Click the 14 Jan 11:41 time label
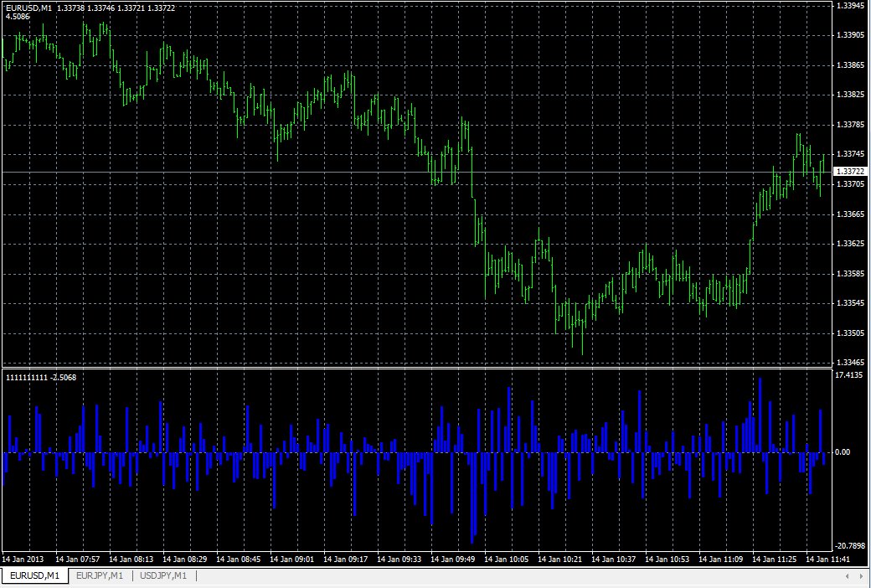 click(x=828, y=559)
